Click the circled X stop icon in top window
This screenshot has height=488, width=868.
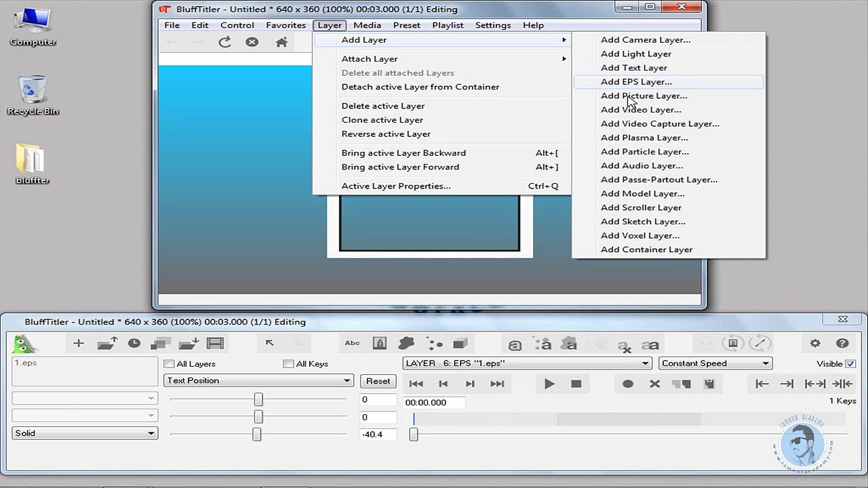point(252,42)
